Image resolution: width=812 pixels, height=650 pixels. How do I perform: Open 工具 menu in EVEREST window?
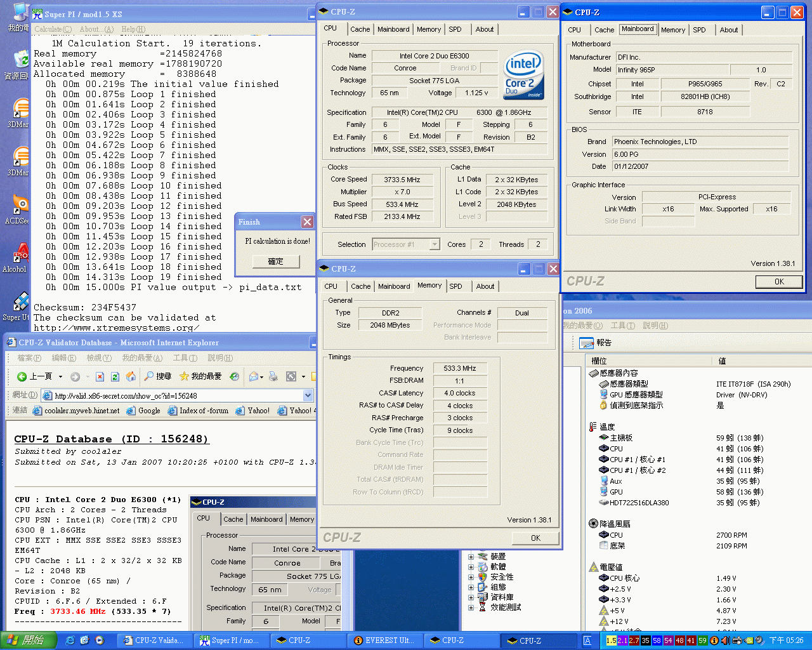pyautogui.click(x=623, y=326)
